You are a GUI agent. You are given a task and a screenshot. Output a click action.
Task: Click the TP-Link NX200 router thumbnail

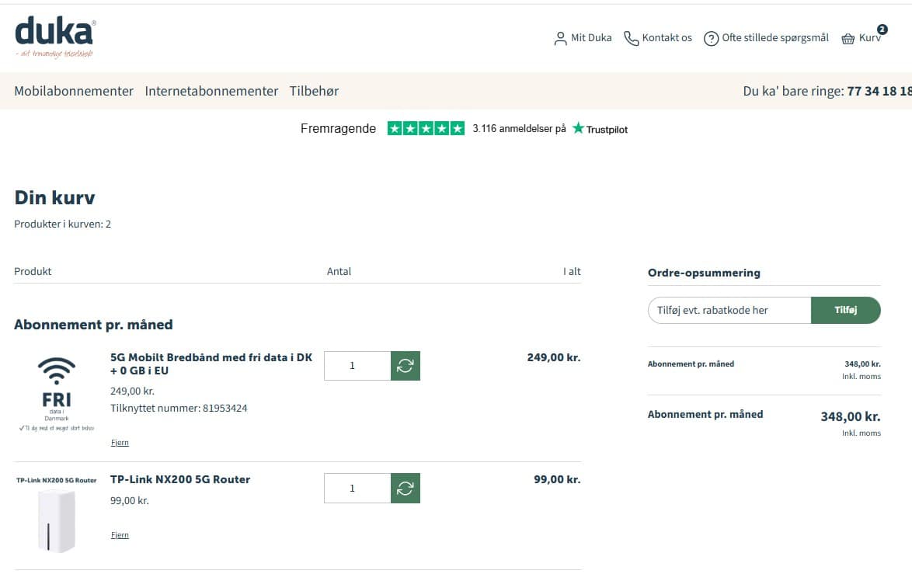[x=57, y=520]
